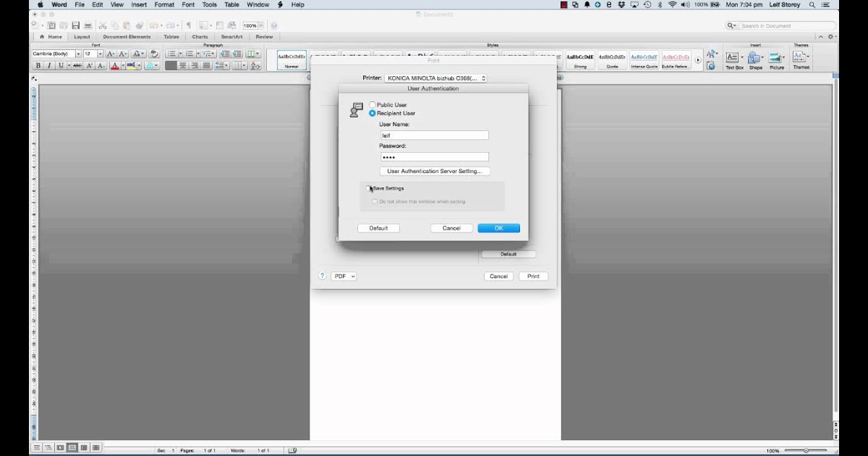Switch to the Review ribbon tab
This screenshot has width=868, height=456.
point(264,37)
